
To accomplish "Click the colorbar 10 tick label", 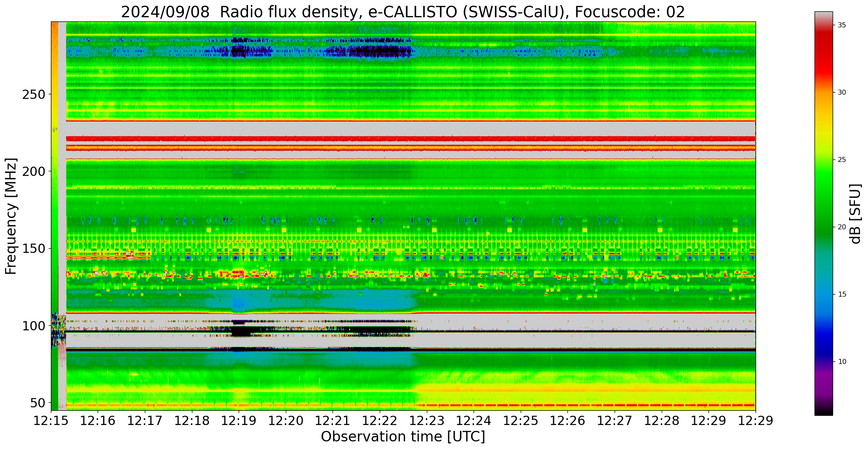I will [842, 362].
